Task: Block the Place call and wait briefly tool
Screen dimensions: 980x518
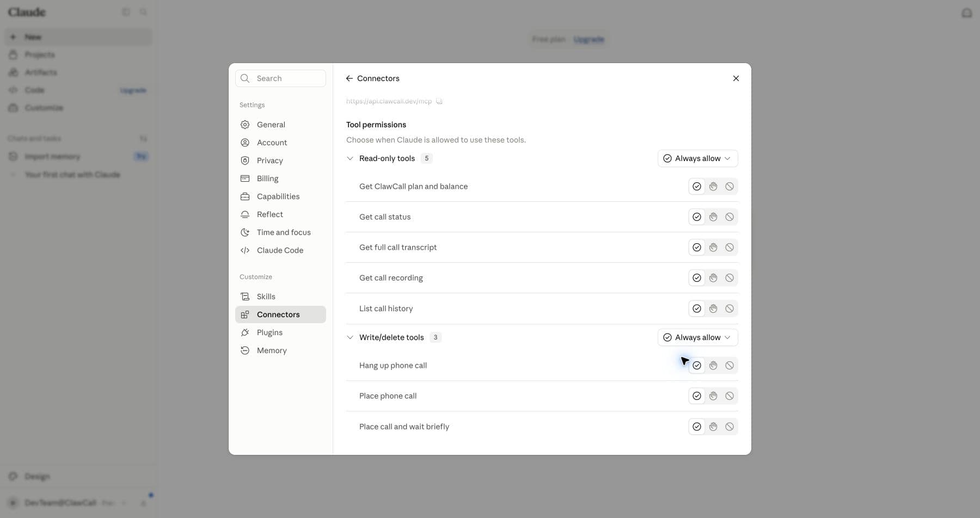Action: [730, 427]
